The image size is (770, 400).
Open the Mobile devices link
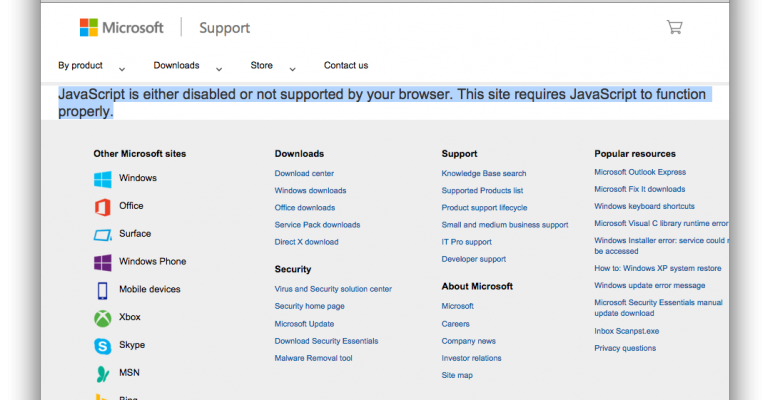pos(150,289)
